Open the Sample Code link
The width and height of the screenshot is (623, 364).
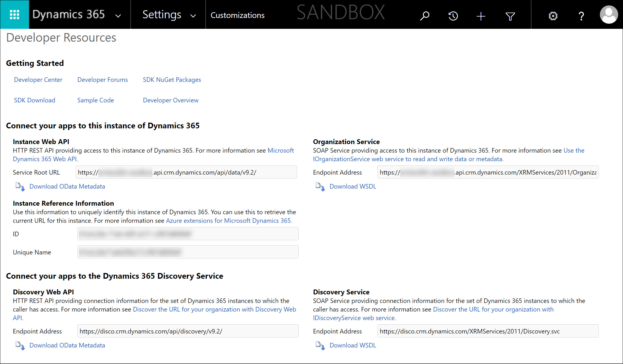tap(96, 100)
